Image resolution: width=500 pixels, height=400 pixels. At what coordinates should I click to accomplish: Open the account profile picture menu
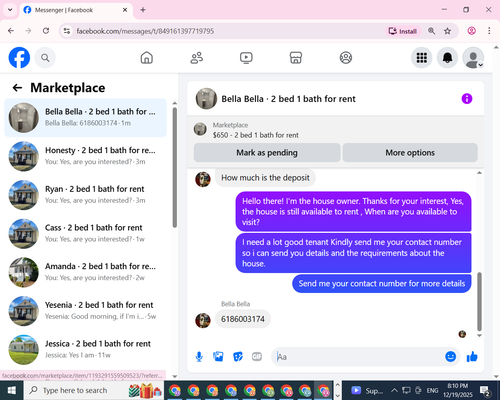click(473, 58)
